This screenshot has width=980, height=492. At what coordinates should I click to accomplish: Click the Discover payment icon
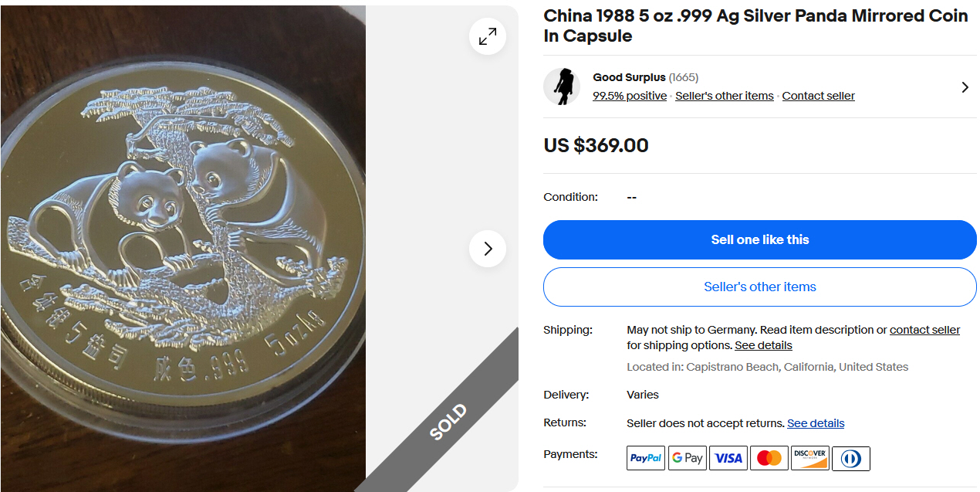(809, 458)
